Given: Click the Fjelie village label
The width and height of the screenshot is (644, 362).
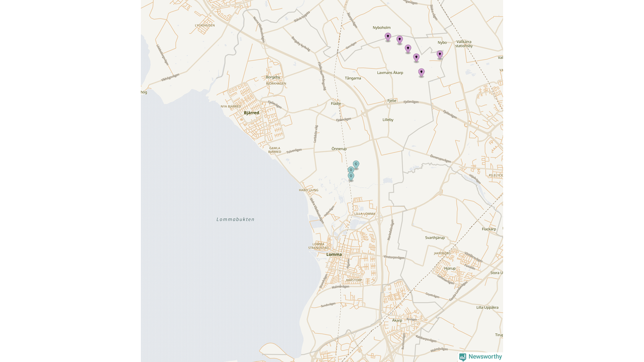Looking at the screenshot, I should point(392,101).
